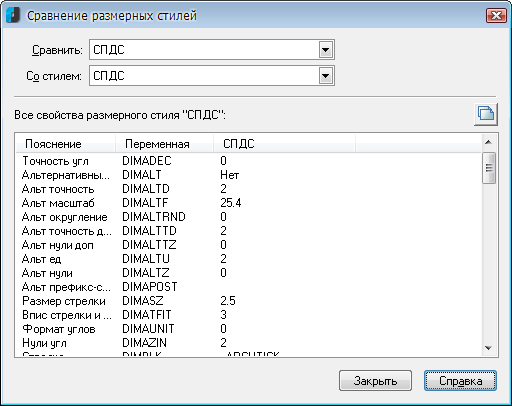Screen dimensions: 512x406
Task: Open the Сравнить dropdown arrow
Action: [325, 50]
